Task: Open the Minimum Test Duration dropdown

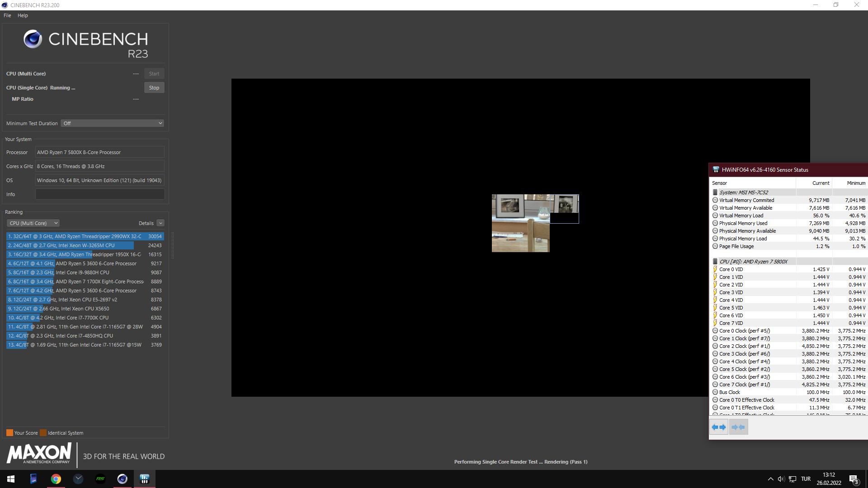Action: [113, 123]
